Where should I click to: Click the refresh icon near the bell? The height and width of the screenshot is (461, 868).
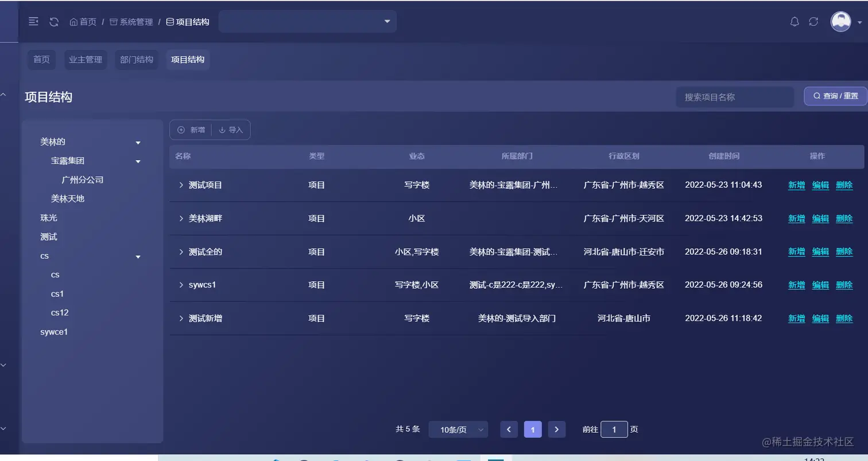pos(813,21)
